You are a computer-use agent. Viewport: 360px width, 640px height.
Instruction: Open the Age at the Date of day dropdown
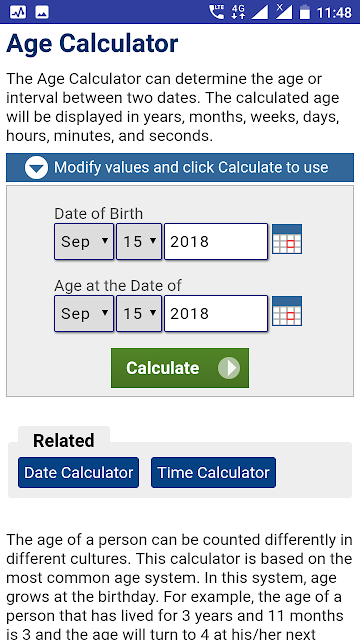[x=139, y=313]
